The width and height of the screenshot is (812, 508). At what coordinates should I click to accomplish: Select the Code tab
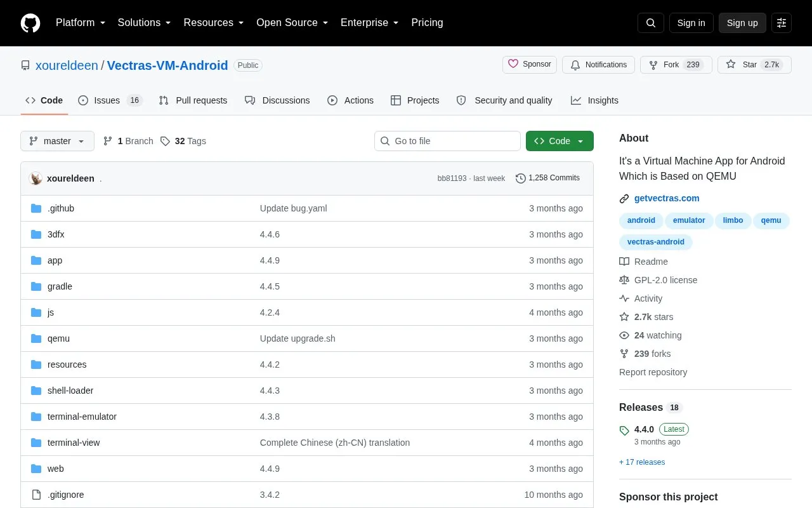pyautogui.click(x=44, y=100)
